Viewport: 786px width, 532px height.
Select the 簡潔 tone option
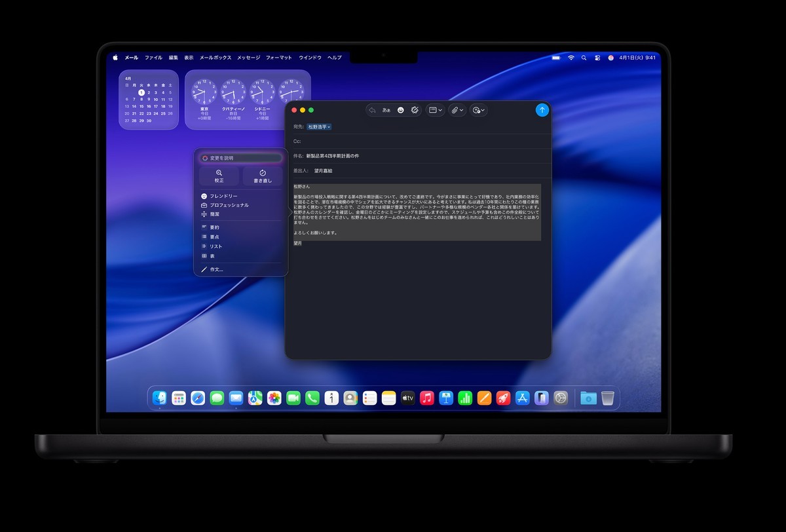tap(214, 214)
